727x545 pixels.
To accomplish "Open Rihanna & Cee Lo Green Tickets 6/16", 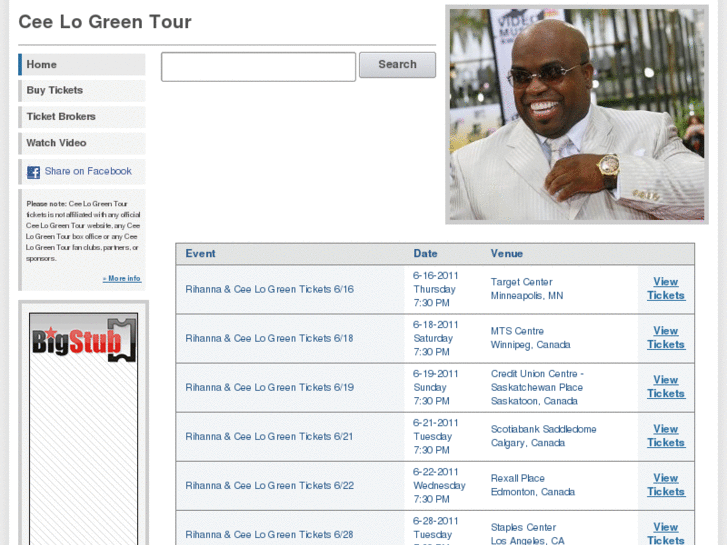I will pyautogui.click(x=269, y=289).
